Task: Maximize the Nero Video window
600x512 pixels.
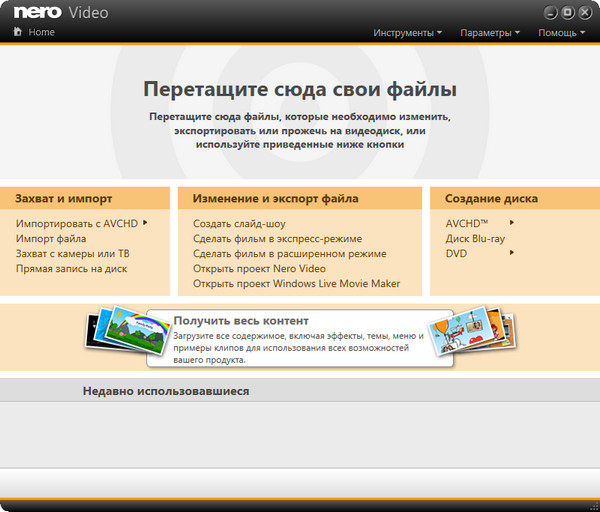Action: (x=568, y=12)
